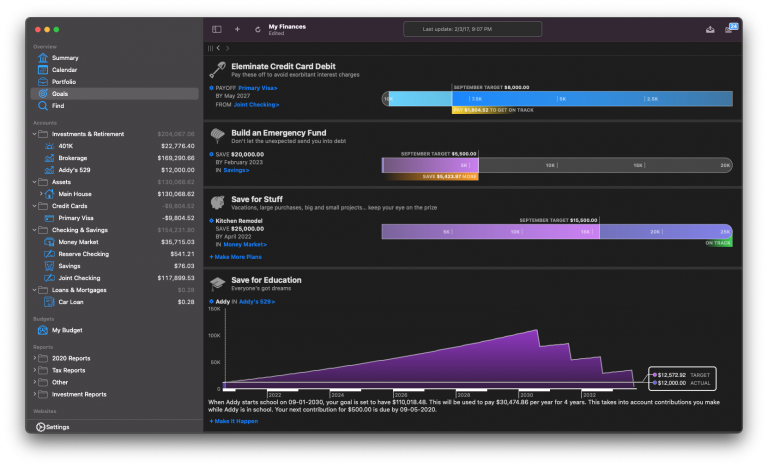This screenshot has width=768, height=467.
Task: Click the umbrella Emergency Fund icon
Action: [x=217, y=136]
